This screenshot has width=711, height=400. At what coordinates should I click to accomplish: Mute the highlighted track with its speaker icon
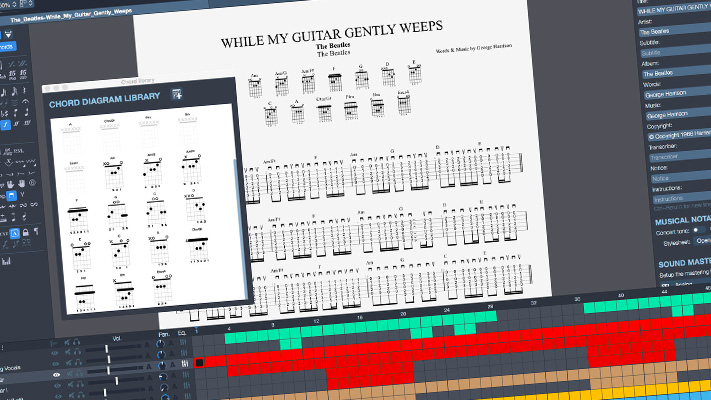[70, 376]
